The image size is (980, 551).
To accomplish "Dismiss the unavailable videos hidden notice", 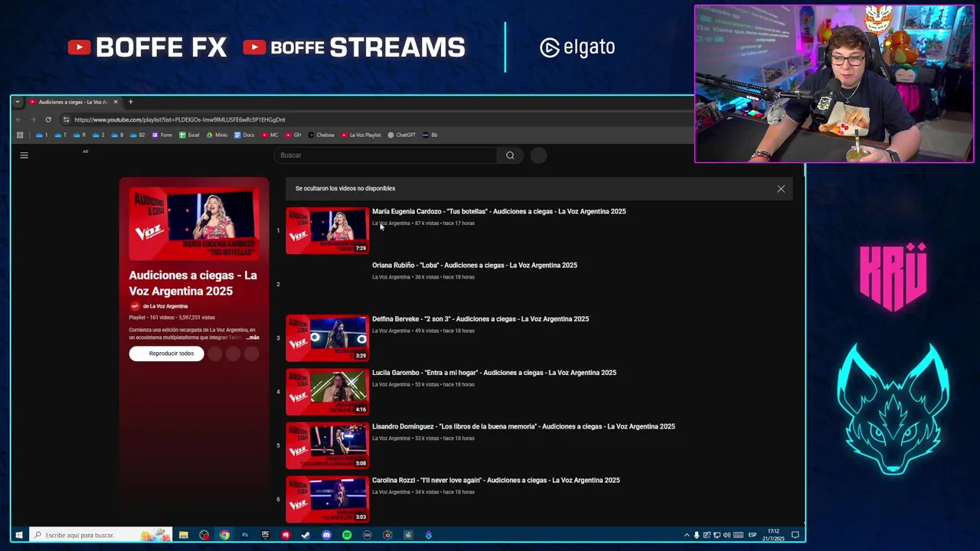I will click(x=781, y=188).
